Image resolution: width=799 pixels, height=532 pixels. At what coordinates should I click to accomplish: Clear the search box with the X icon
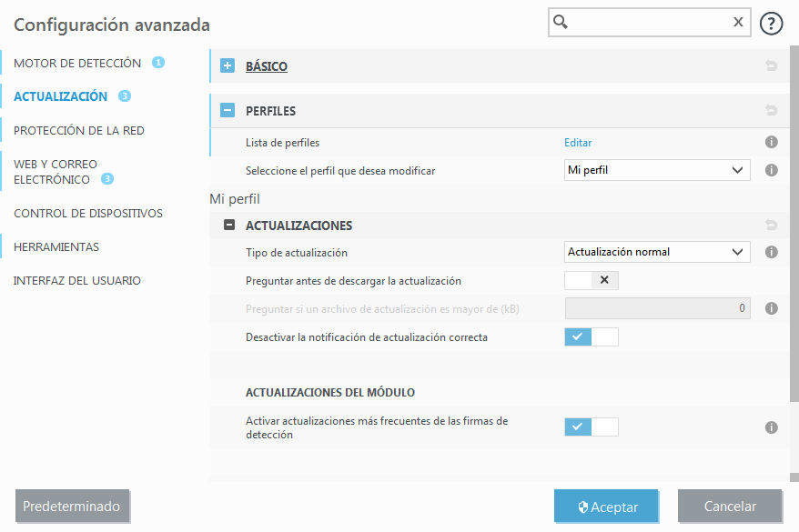738,23
